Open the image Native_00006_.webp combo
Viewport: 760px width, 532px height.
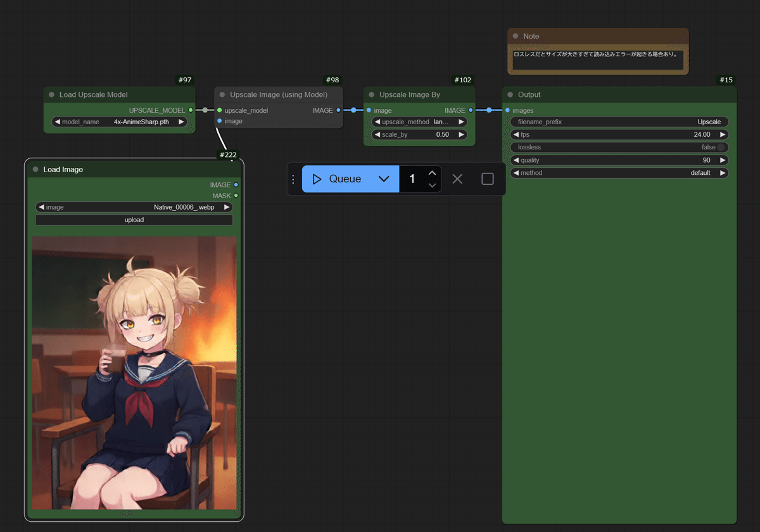pyautogui.click(x=134, y=207)
